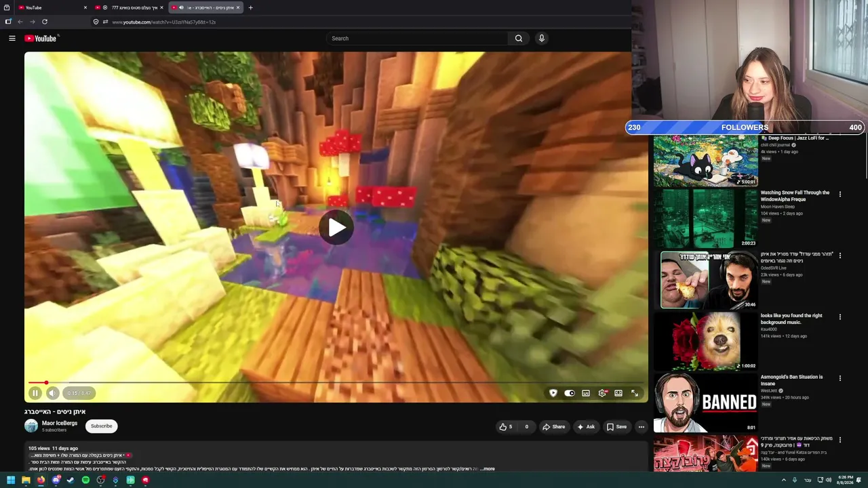Open the clock and date panel
868x488 pixels.
tap(846, 481)
